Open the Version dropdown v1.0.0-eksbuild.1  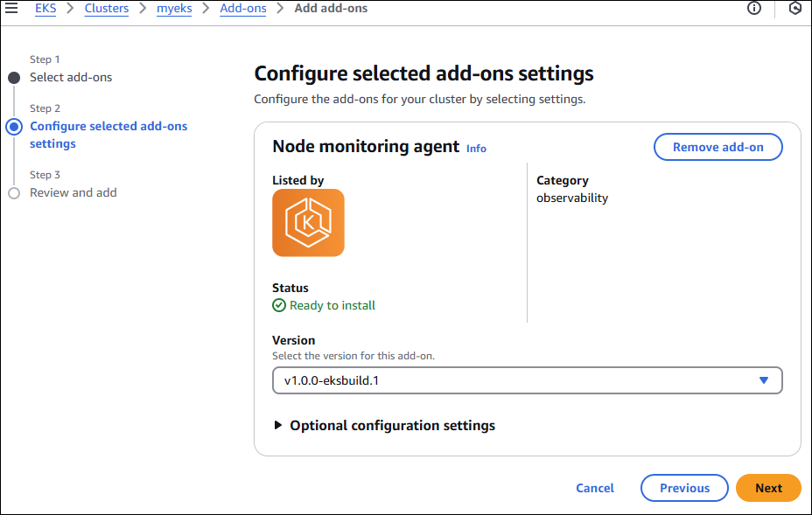[x=527, y=380]
